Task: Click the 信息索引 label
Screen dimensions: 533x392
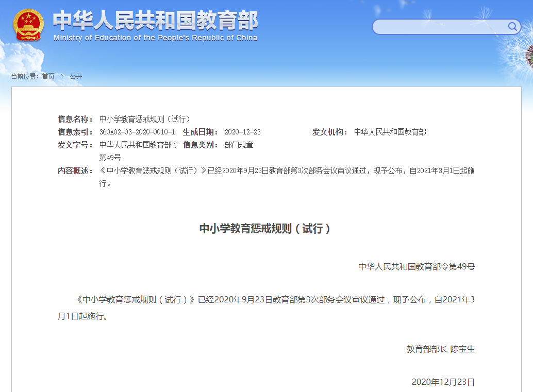Action: [75, 132]
